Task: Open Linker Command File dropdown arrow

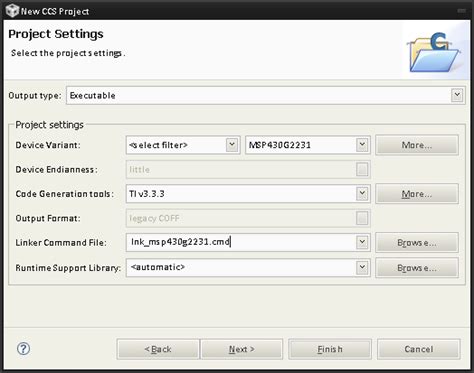Action: point(362,242)
